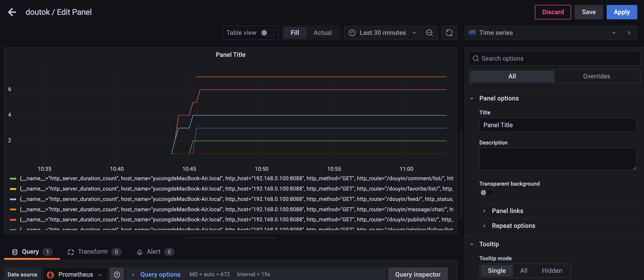Viewport: 644px width, 280px height.
Task: Click the Apply button
Action: click(622, 12)
